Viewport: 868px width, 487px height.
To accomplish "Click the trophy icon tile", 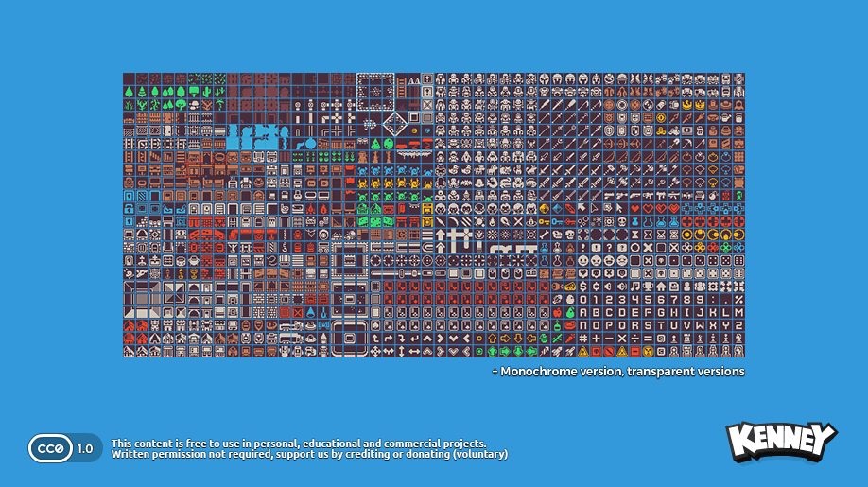I will coord(648,287).
